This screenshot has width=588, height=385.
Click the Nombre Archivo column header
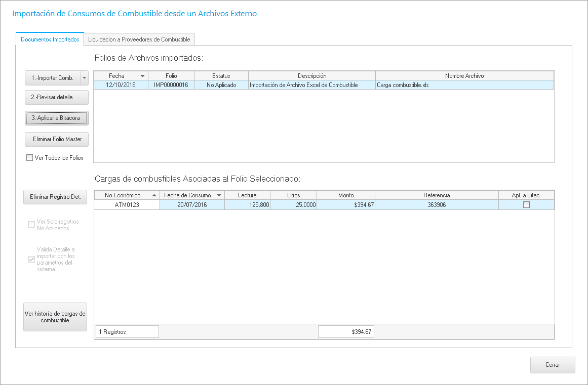pyautogui.click(x=464, y=76)
